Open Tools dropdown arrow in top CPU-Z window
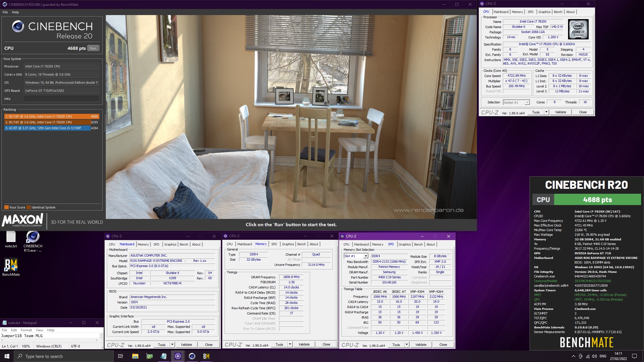Image resolution: width=644 pixels, height=362 pixels. coord(546,112)
